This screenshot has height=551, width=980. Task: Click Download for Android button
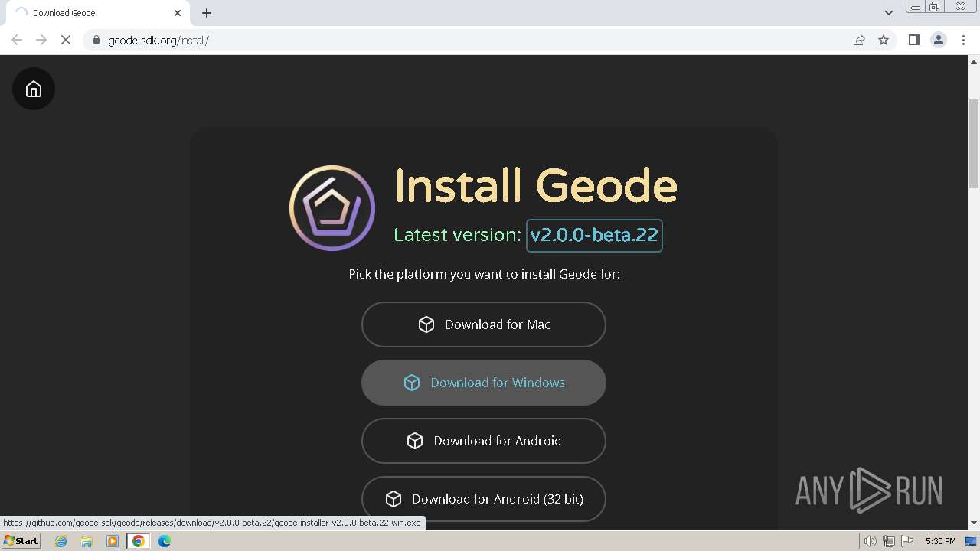point(484,441)
